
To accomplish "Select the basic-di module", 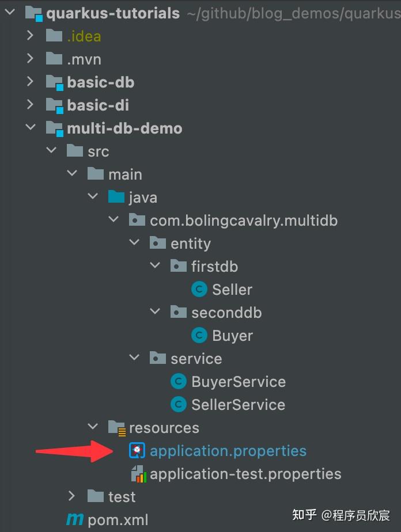I will [x=98, y=105].
